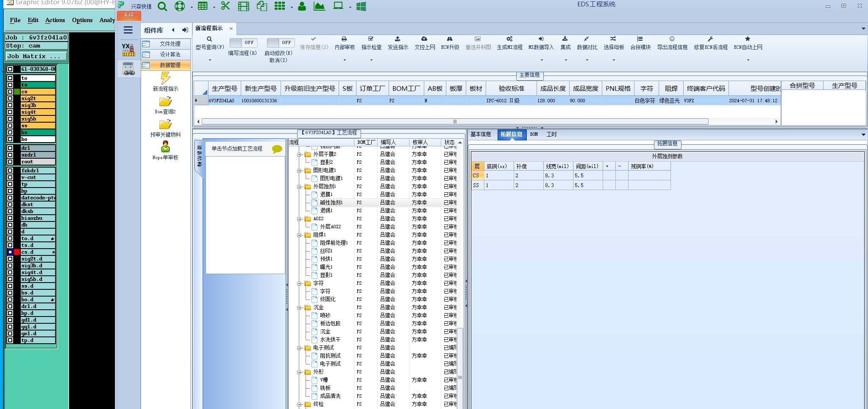
Task: Check the box for layer tp.d
Action: (10, 340)
